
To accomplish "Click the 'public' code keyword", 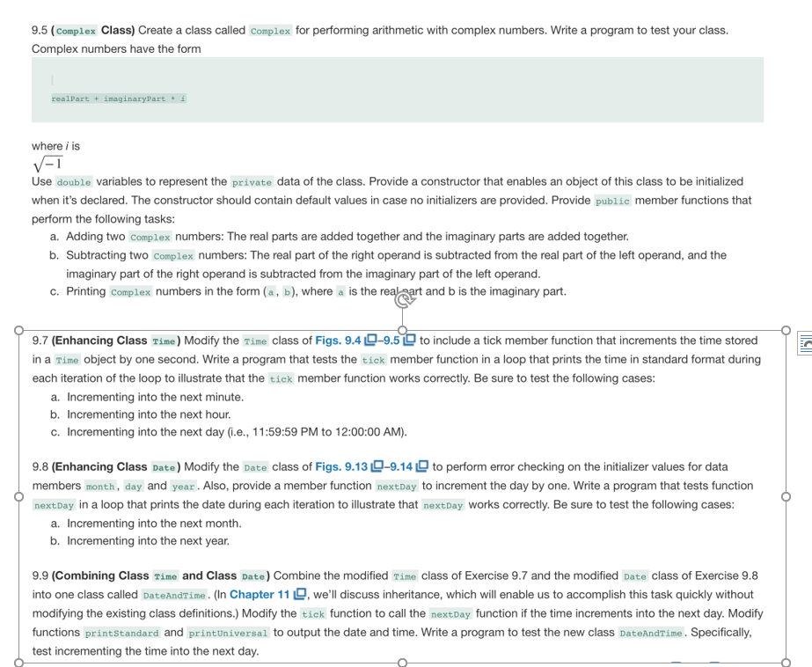I will coord(612,201).
